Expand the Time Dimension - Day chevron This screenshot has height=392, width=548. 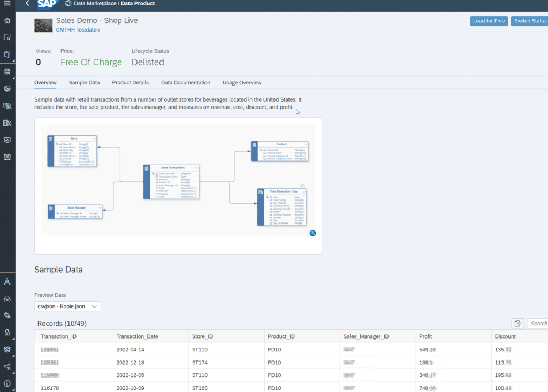click(x=304, y=191)
